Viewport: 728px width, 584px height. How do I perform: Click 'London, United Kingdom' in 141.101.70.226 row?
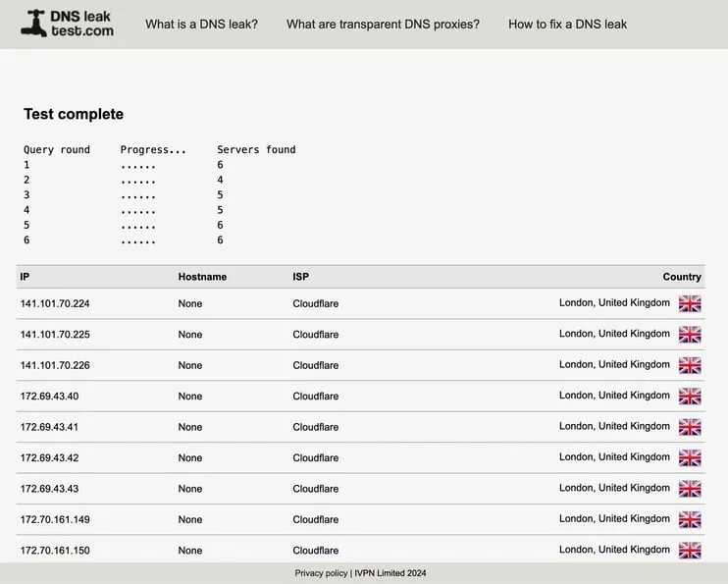click(x=614, y=364)
